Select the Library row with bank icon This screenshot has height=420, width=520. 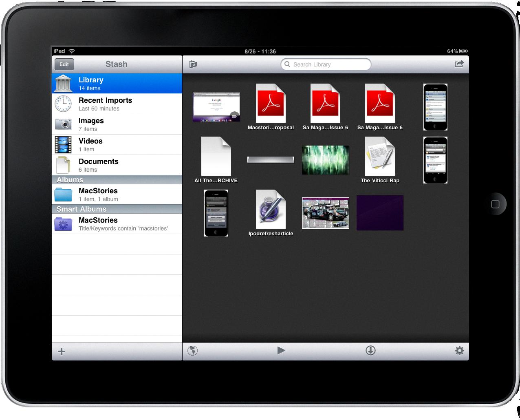coord(117,84)
